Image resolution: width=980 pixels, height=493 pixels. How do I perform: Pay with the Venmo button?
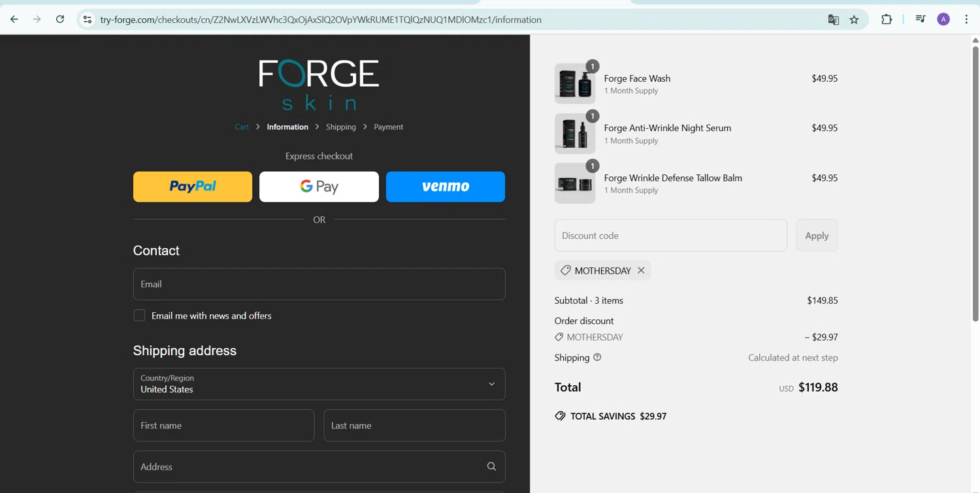[x=446, y=187]
